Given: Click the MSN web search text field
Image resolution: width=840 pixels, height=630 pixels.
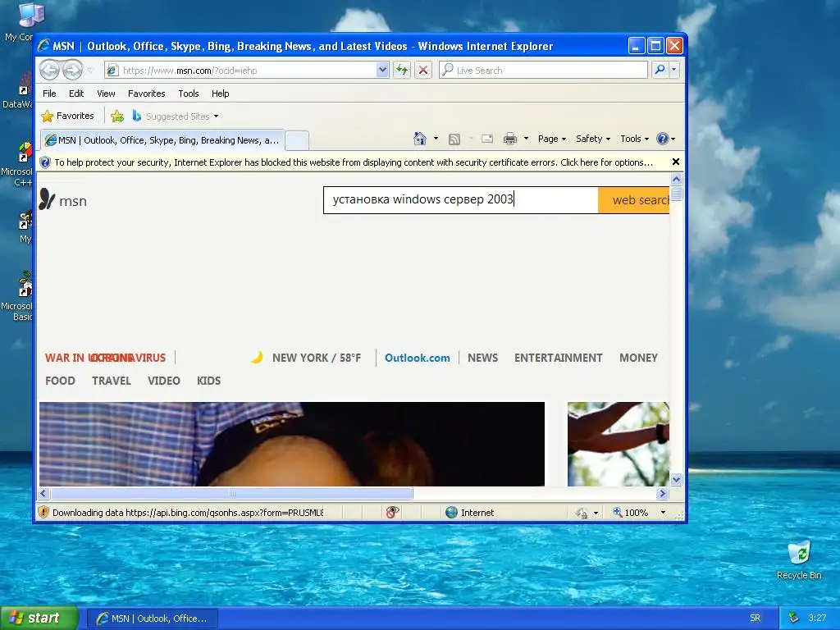Looking at the screenshot, I should tap(461, 200).
